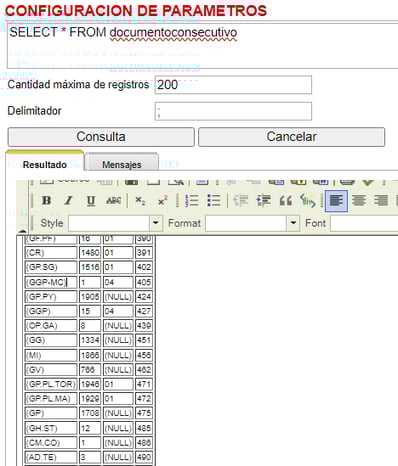This screenshot has width=398, height=466.
Task: Collapse the editor toolbar with the small arrow
Action: click(x=22, y=231)
